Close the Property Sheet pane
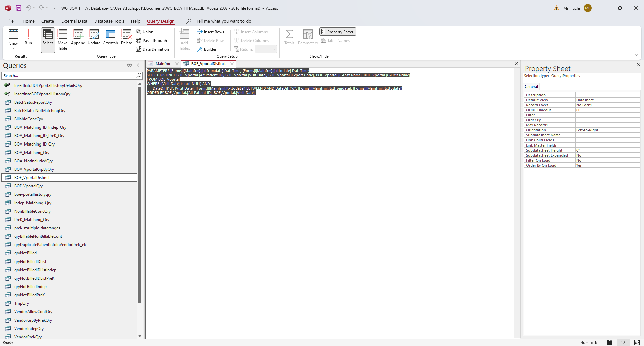The width and height of the screenshot is (644, 346). [639, 65]
